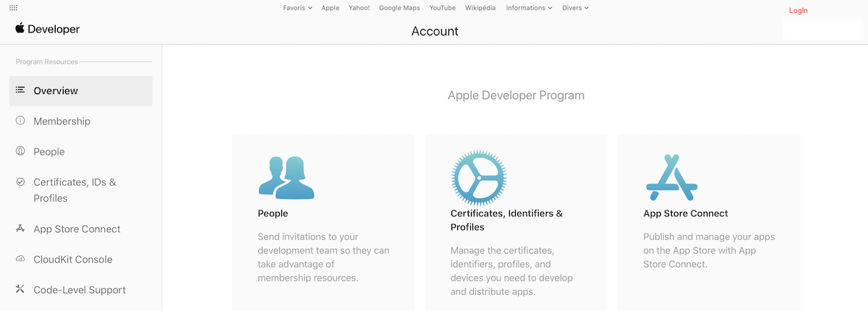The width and height of the screenshot is (868, 311).
Task: Click the red LogIn link
Action: pos(799,11)
